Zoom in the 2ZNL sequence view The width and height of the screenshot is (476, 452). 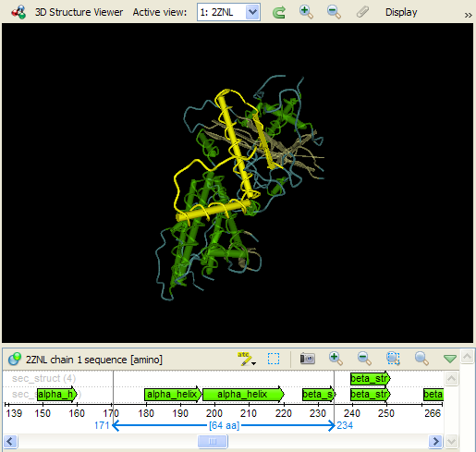tap(336, 359)
